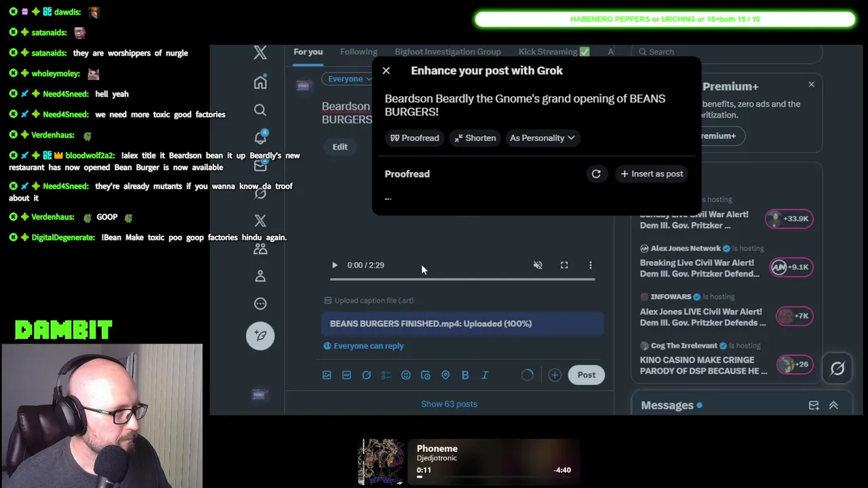
Task: Add a poll from composer toolbar
Action: 386,375
